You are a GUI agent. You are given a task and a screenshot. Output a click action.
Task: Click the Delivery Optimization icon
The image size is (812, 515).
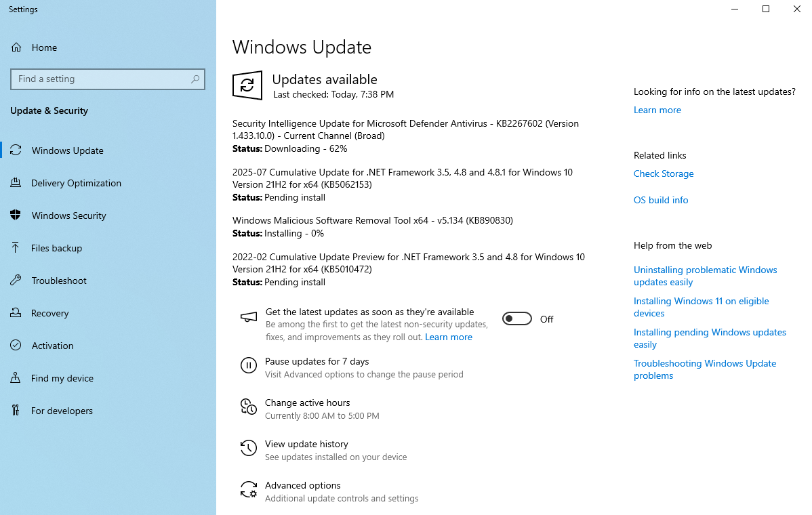[16, 183]
